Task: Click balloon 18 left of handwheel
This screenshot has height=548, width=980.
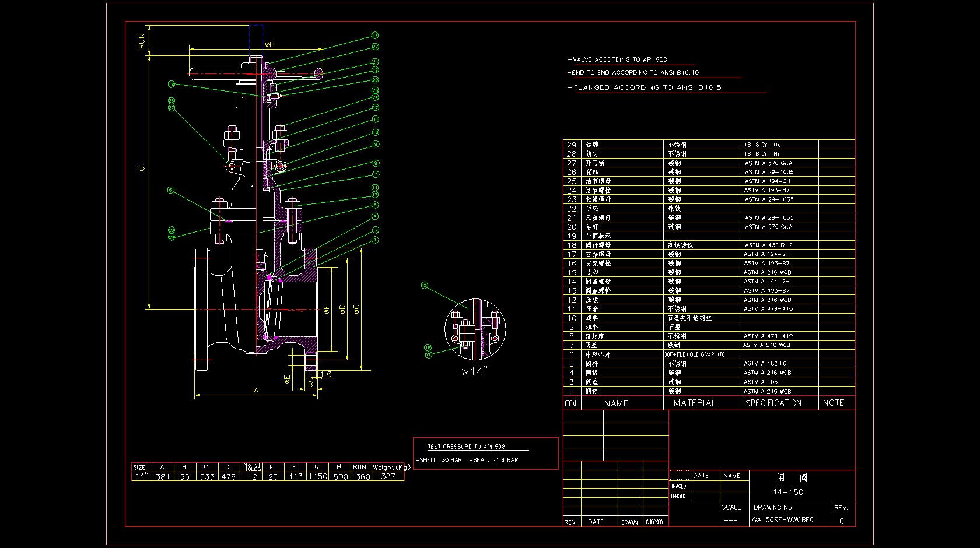Action: 171,84
